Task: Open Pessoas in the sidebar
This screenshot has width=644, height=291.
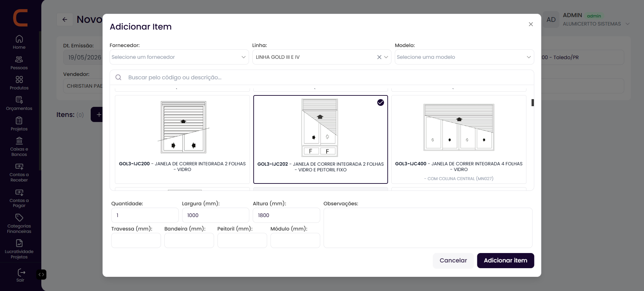Action: click(x=19, y=59)
